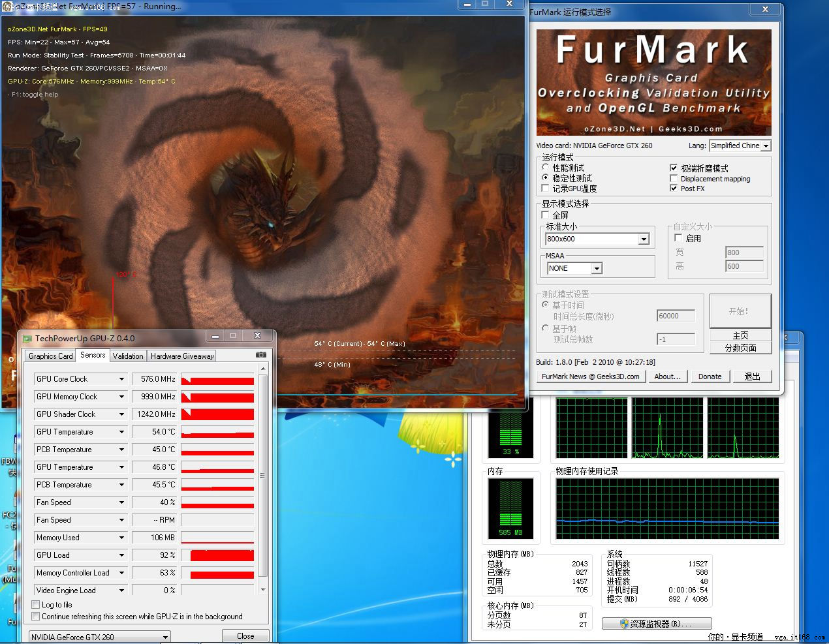Screen dimensions: 829x644
Task: Click the 54.0 °C GPU temperature value
Action: pyautogui.click(x=155, y=432)
